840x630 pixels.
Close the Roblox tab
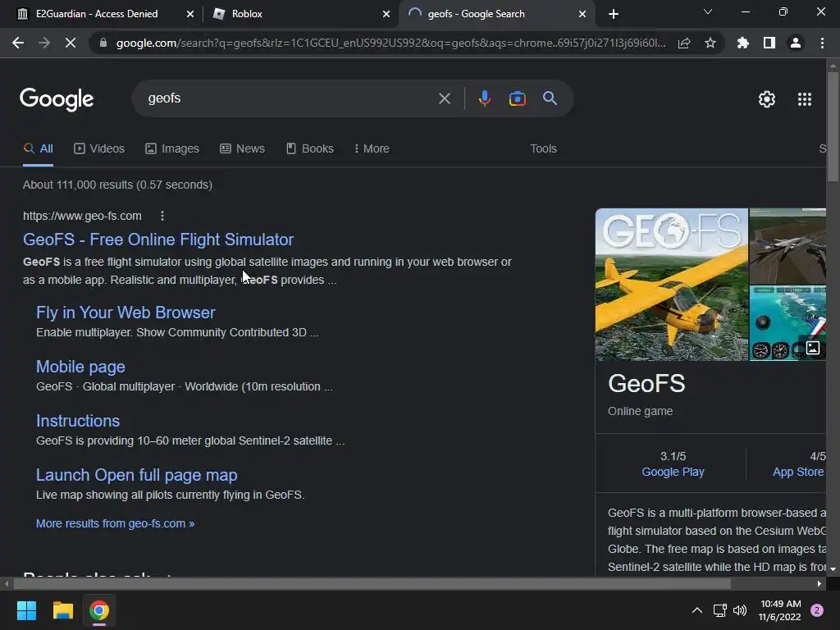coord(386,14)
